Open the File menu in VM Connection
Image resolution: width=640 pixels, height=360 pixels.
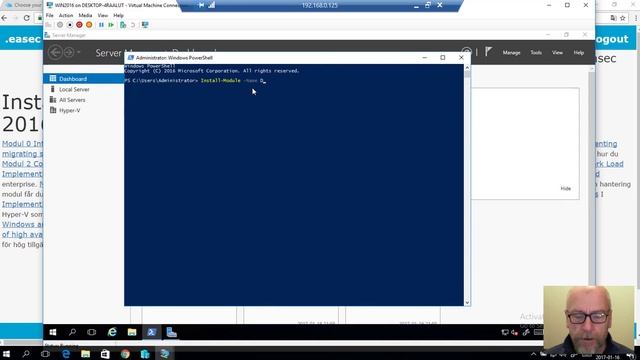(x=49, y=15)
